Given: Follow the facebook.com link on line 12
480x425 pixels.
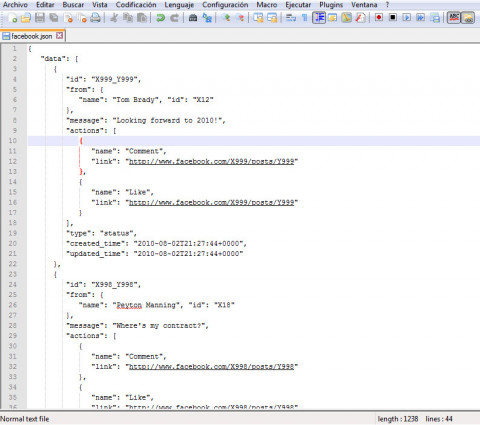Looking at the screenshot, I should [x=211, y=161].
